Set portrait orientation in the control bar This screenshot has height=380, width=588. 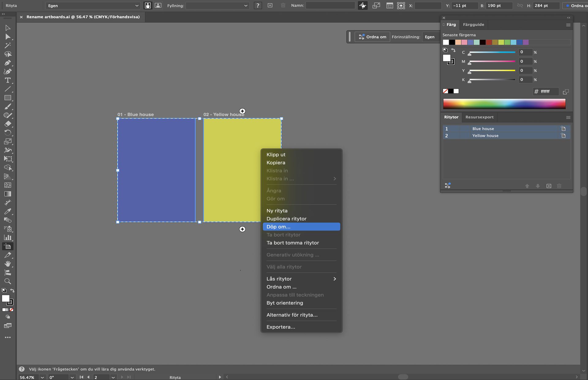click(148, 6)
